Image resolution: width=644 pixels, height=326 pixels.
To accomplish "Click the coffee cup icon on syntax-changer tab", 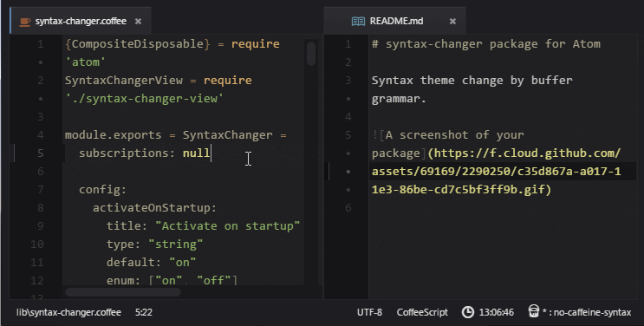I will 25,22.
